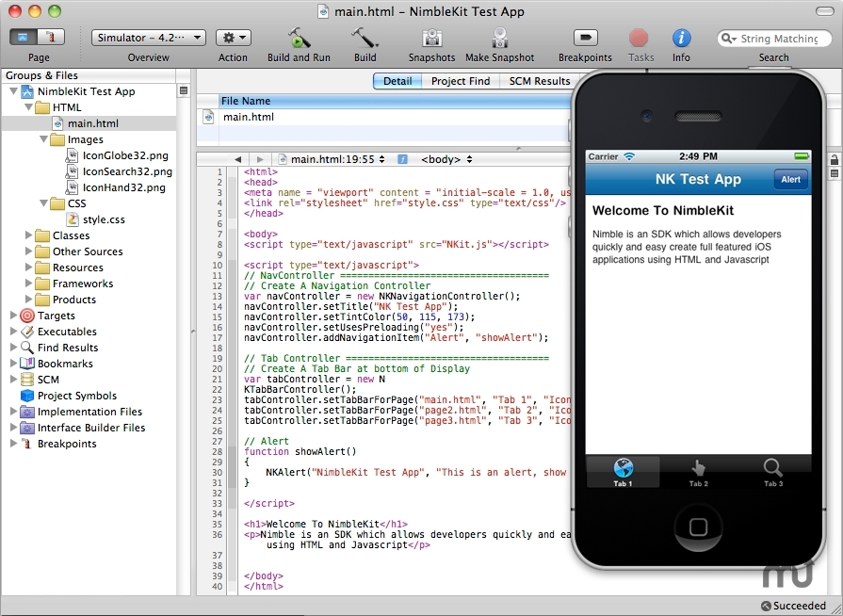Click the Build hammer icon
Screen dimensions: 843x616
coord(365,38)
